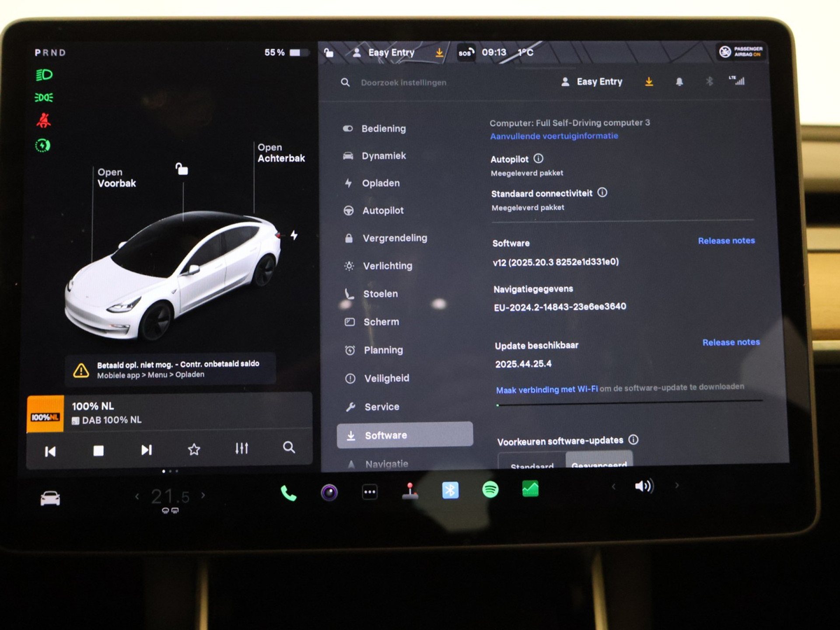The image size is (840, 630).
Task: Open the audio equalizer settings
Action: point(241,448)
